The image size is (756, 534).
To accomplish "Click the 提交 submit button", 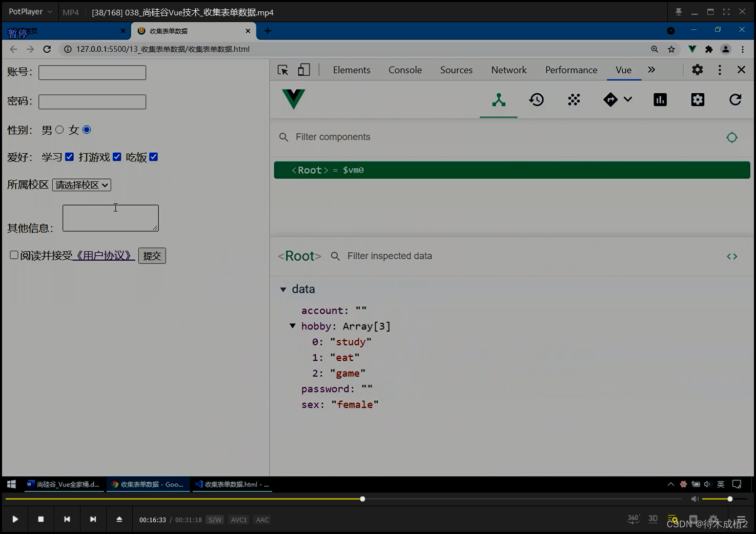I will pyautogui.click(x=152, y=256).
